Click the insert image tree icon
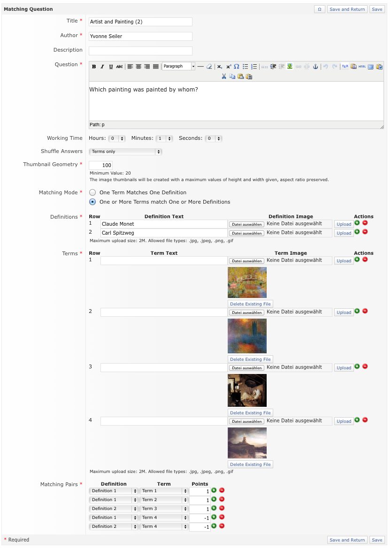 pyautogui.click(x=290, y=67)
